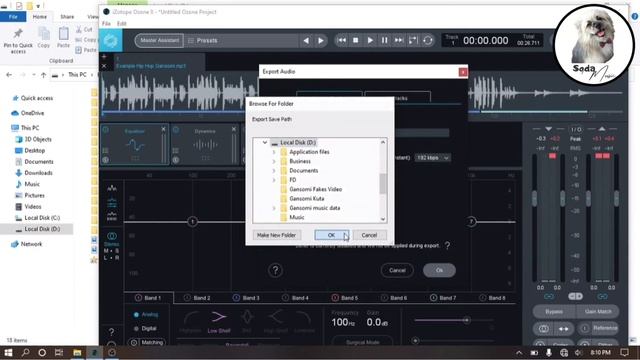Collapse the Local Disk (D:) tree node
Viewport: 640px width, 360px height.
tap(264, 142)
